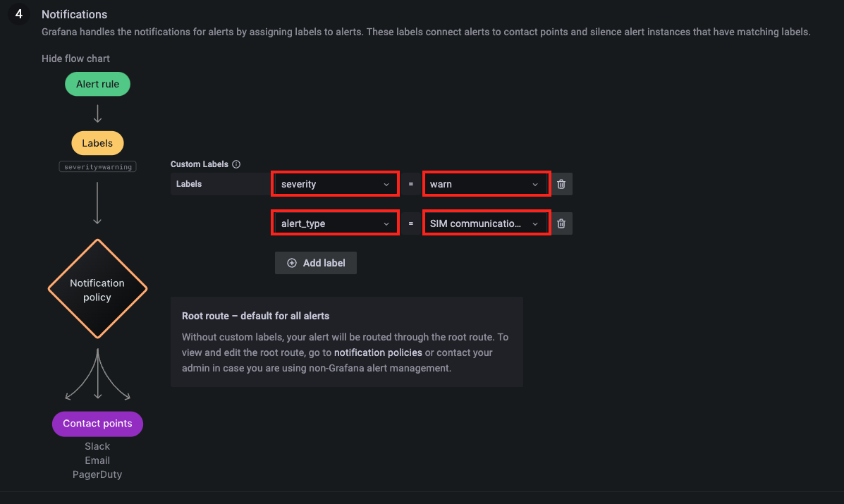Click the Contact points node
This screenshot has width=844, height=504.
click(x=97, y=424)
